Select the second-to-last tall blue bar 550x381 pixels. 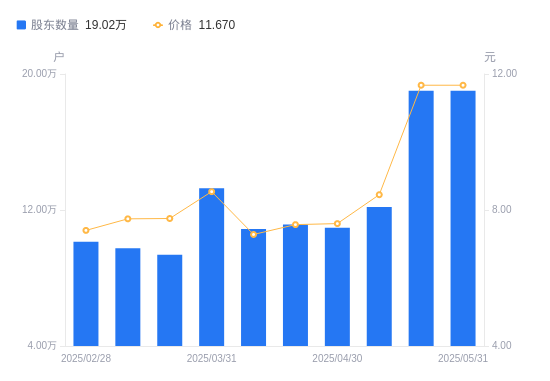click(x=421, y=218)
